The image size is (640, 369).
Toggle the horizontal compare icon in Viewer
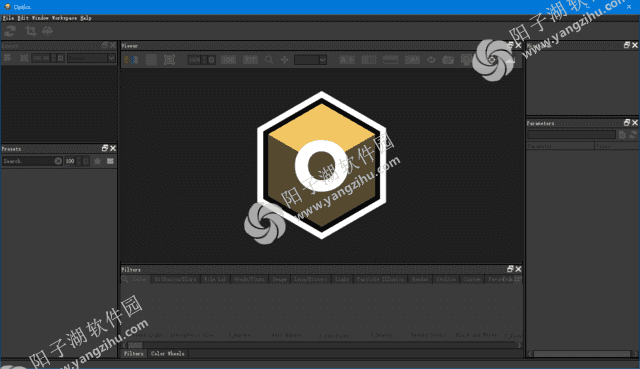click(x=391, y=60)
